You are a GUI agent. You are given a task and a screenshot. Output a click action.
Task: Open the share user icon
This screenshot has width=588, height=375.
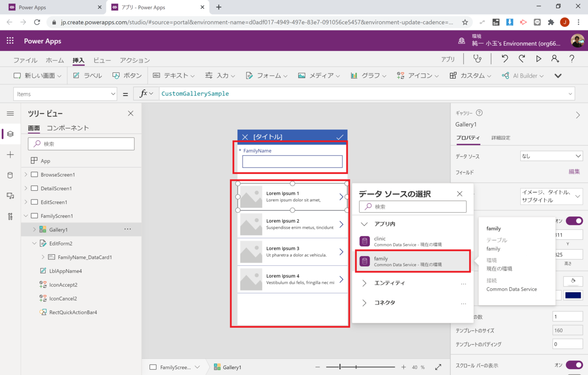click(x=555, y=59)
